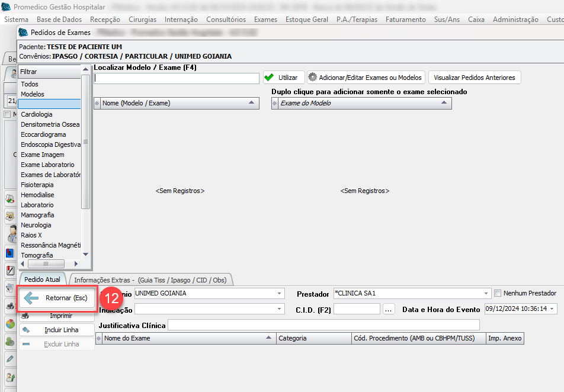Open Adicionar/Editar Exames ou Modelos gear button
Viewport: 564px width, 392px height.
tap(366, 78)
